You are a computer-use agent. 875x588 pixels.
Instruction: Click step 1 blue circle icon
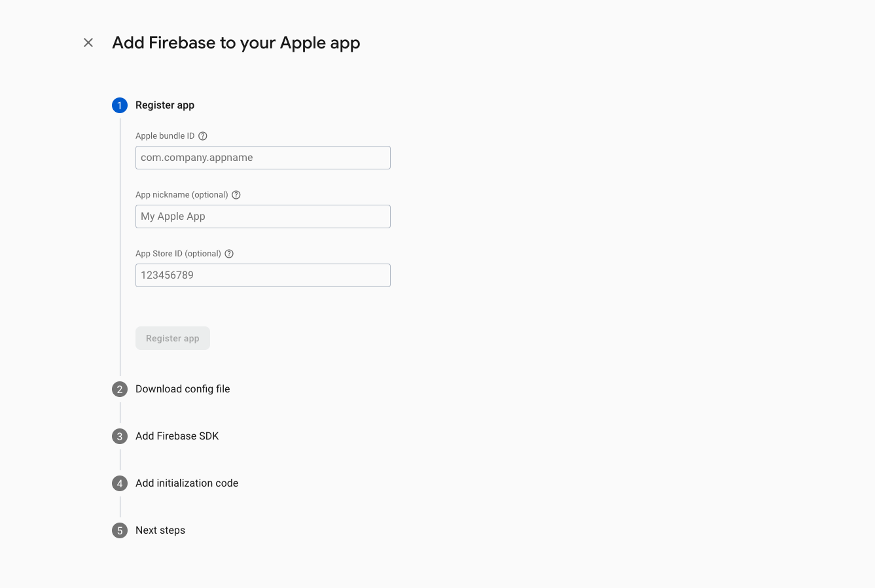click(120, 105)
